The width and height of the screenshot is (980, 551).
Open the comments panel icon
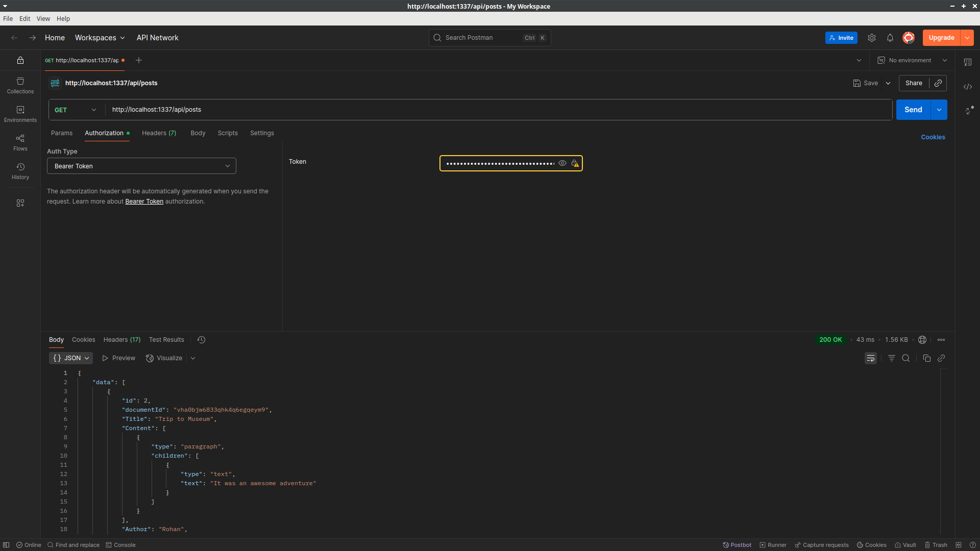click(x=968, y=62)
